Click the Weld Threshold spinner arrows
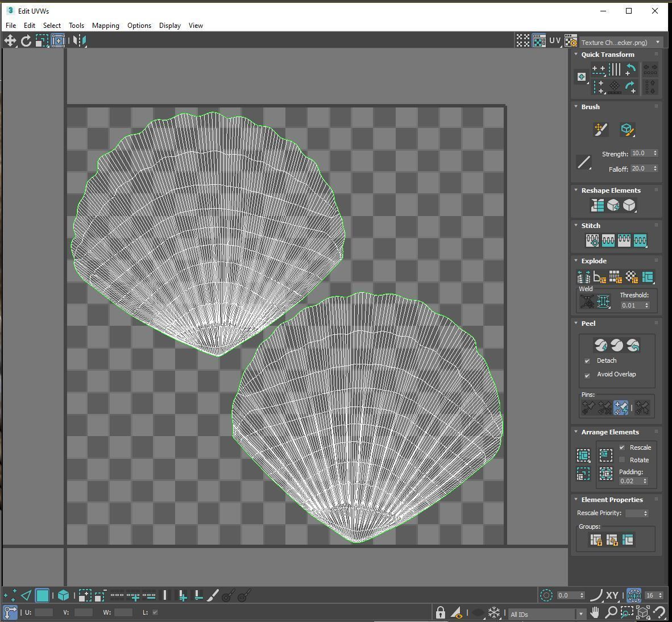The image size is (672, 622). click(x=647, y=305)
